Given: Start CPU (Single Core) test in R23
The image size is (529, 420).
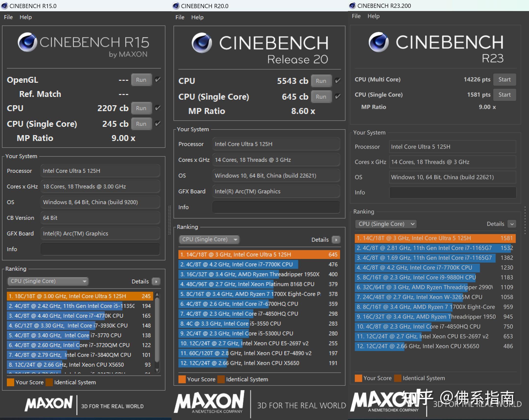Looking at the screenshot, I should [x=505, y=95].
